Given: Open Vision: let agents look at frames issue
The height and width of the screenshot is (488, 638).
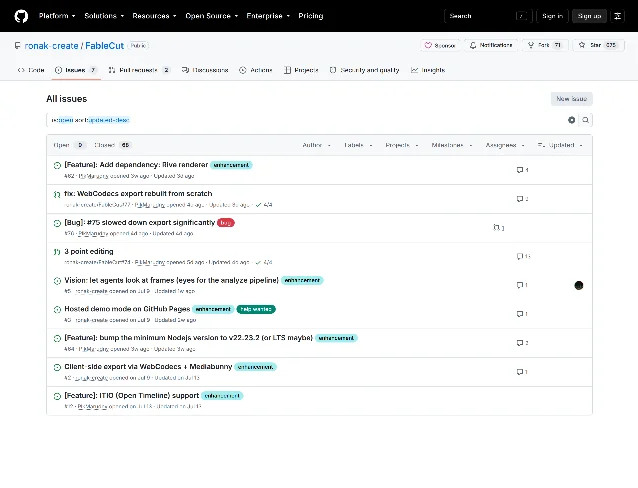Looking at the screenshot, I should click(x=171, y=280).
